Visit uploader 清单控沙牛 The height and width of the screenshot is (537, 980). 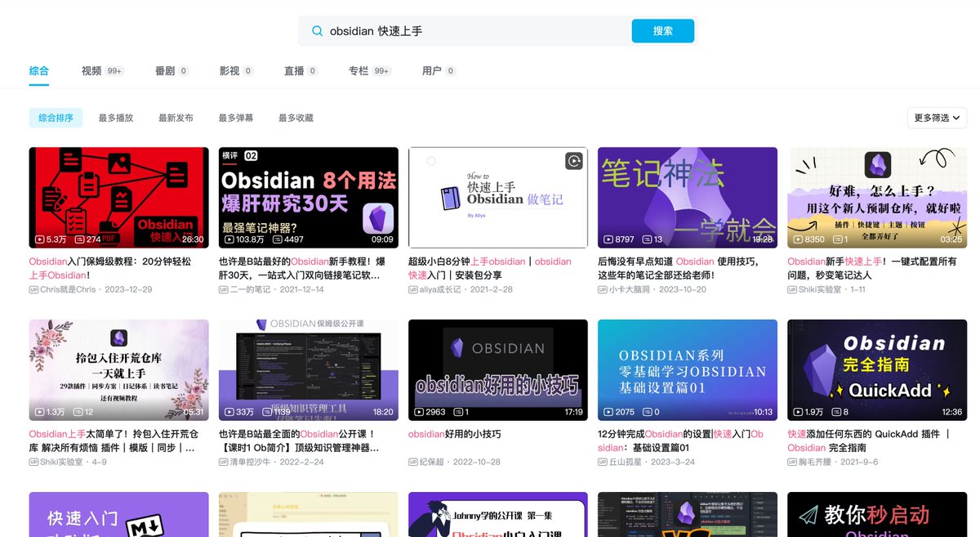(x=250, y=462)
